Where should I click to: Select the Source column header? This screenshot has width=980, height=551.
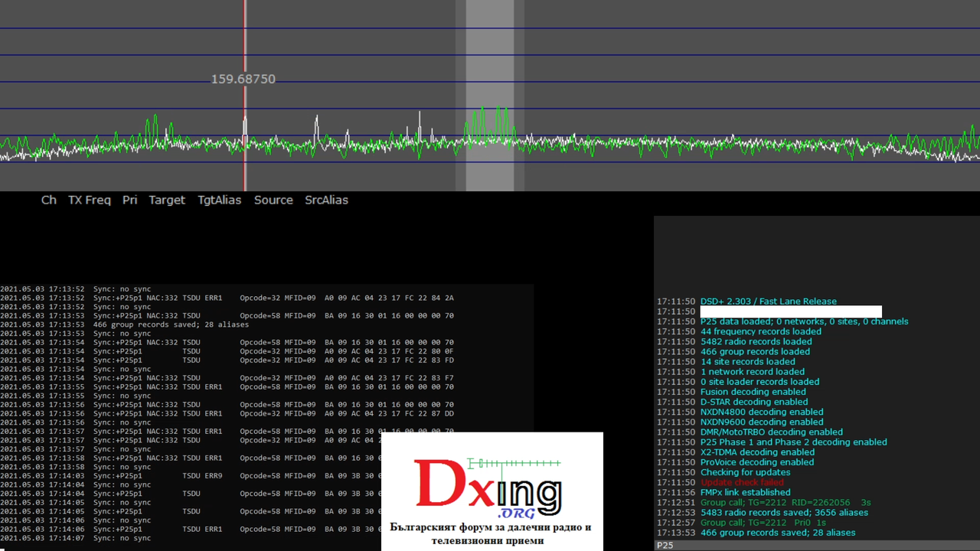[x=273, y=200]
